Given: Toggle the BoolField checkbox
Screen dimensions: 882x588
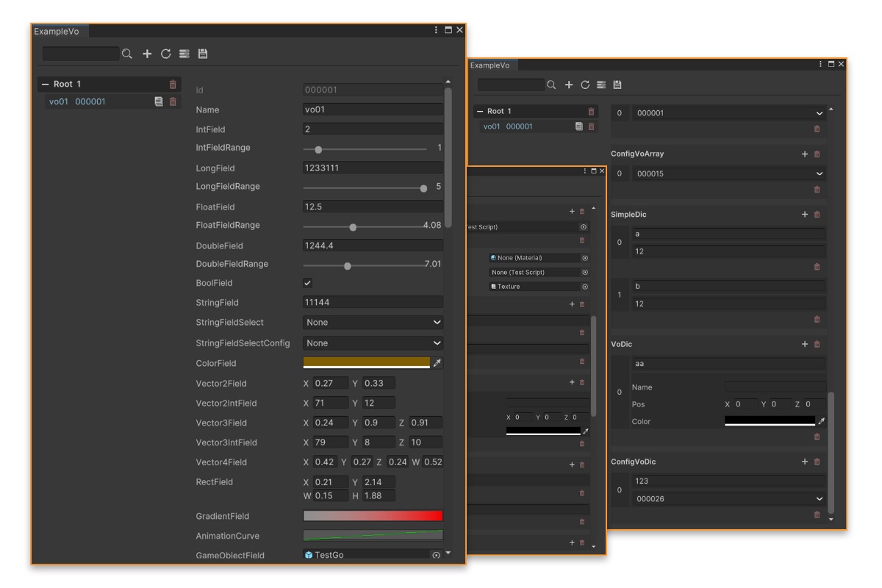Looking at the screenshot, I should [x=308, y=283].
